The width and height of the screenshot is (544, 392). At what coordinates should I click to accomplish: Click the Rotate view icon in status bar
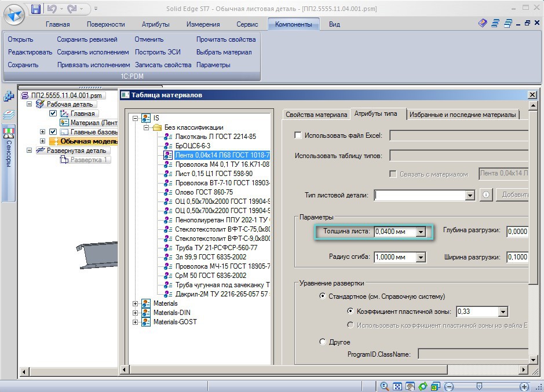tap(423, 386)
